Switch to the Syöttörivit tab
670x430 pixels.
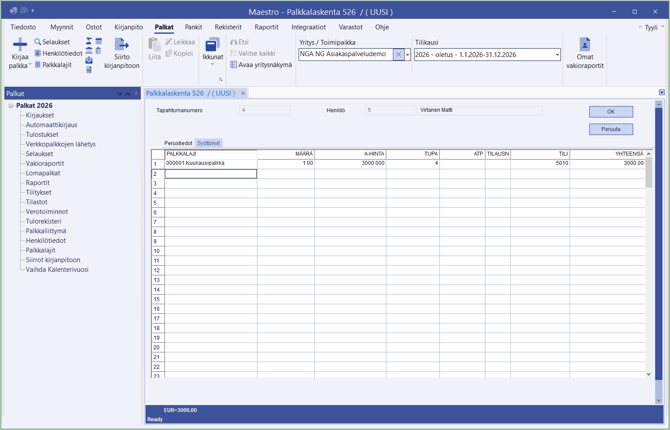(208, 143)
